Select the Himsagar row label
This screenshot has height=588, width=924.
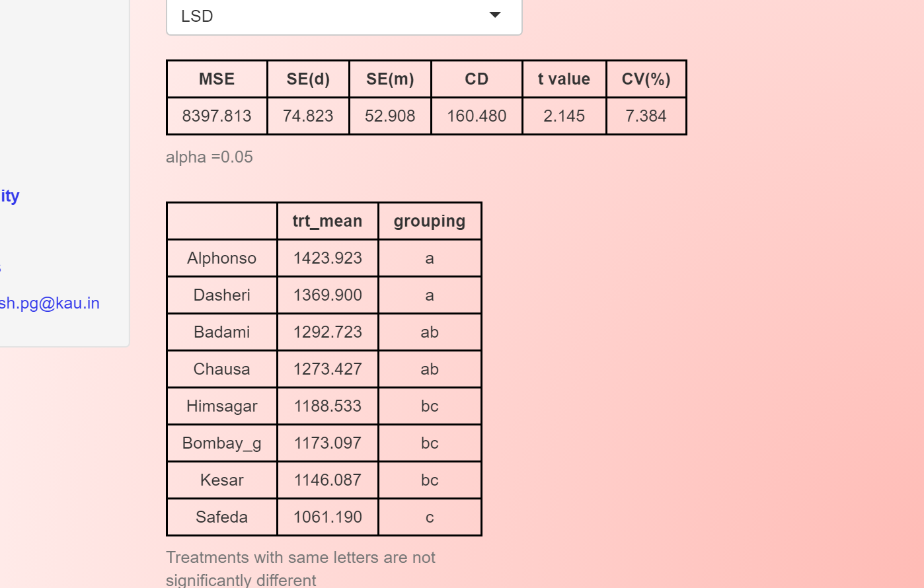pos(221,406)
